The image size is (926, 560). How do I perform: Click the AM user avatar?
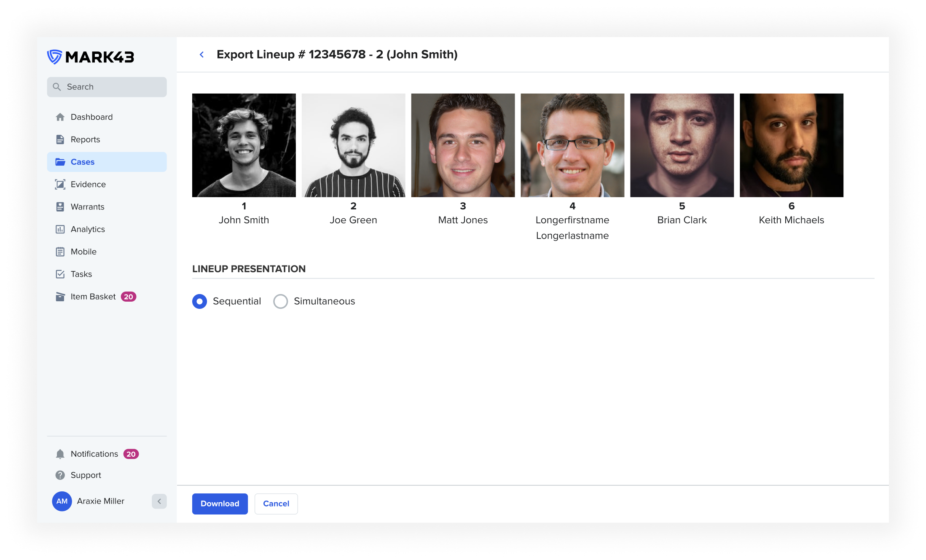[x=62, y=501]
